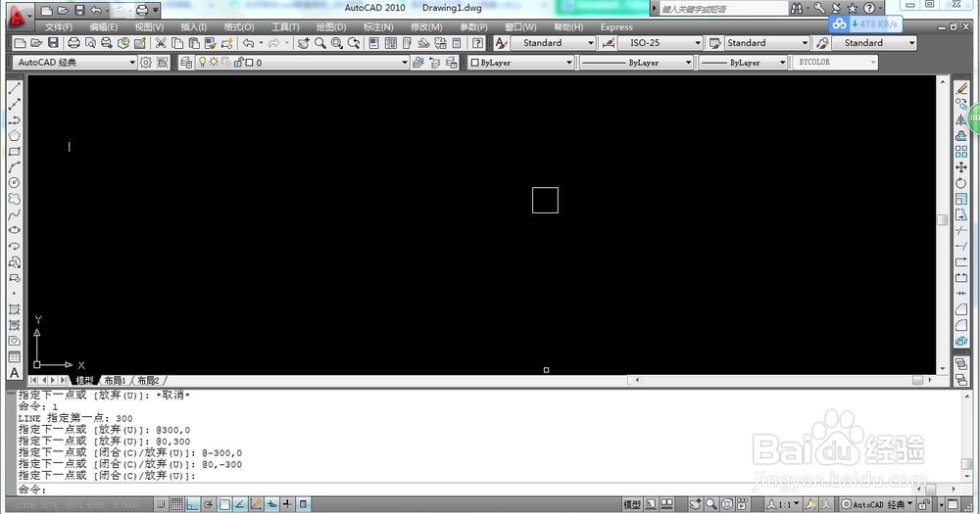Viewport: 980px width, 514px height.
Task: Select the Arc draw tool
Action: 15,166
